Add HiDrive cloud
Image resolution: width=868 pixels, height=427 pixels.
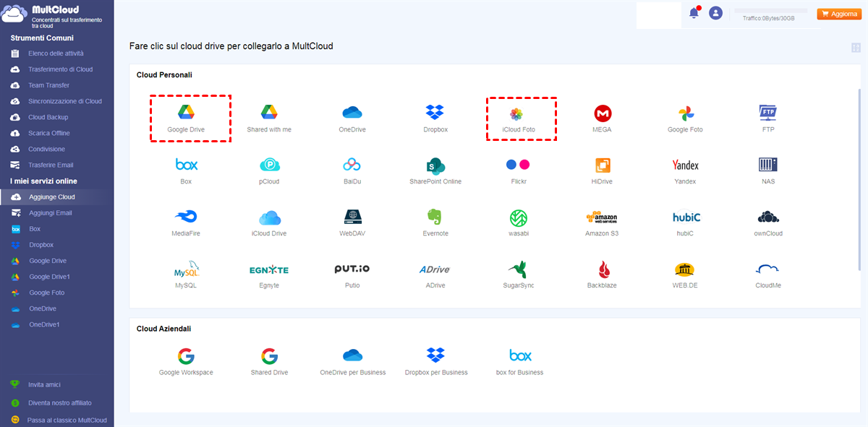(x=602, y=171)
